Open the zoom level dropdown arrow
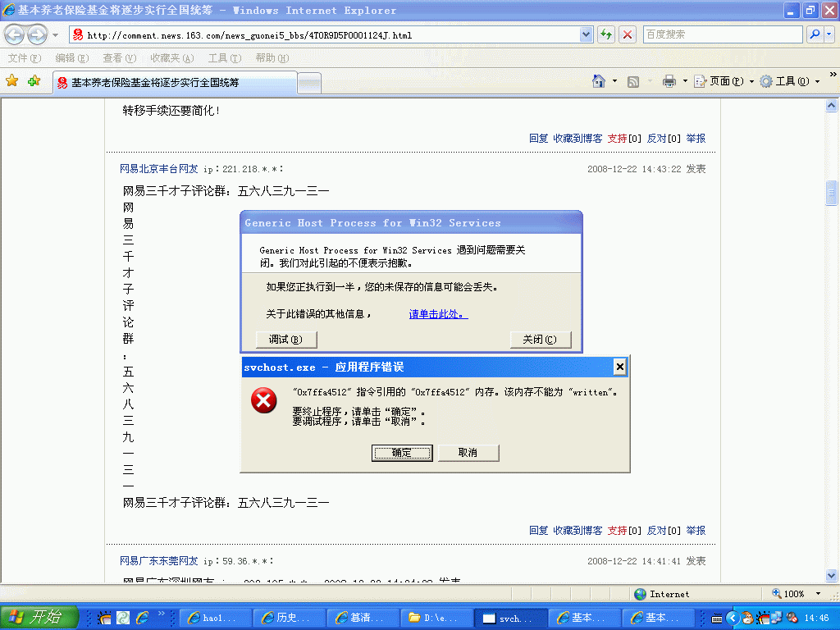 pyautogui.click(x=818, y=594)
